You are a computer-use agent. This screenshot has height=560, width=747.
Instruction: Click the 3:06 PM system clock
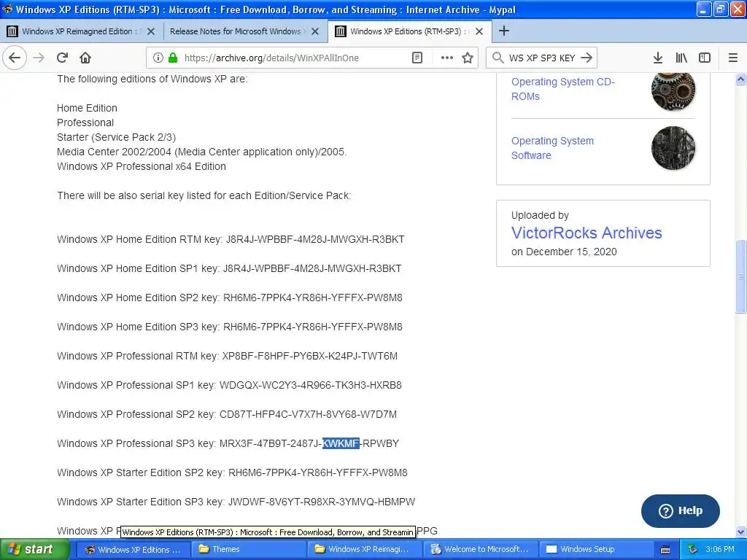coord(720,550)
